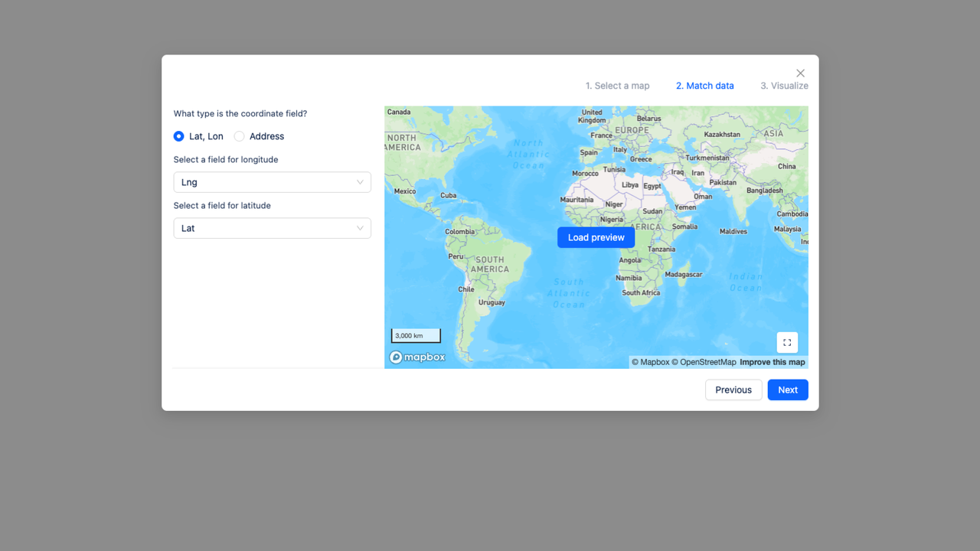The image size is (980, 551).
Task: Select the Lat, Lon radio option
Action: [178, 136]
